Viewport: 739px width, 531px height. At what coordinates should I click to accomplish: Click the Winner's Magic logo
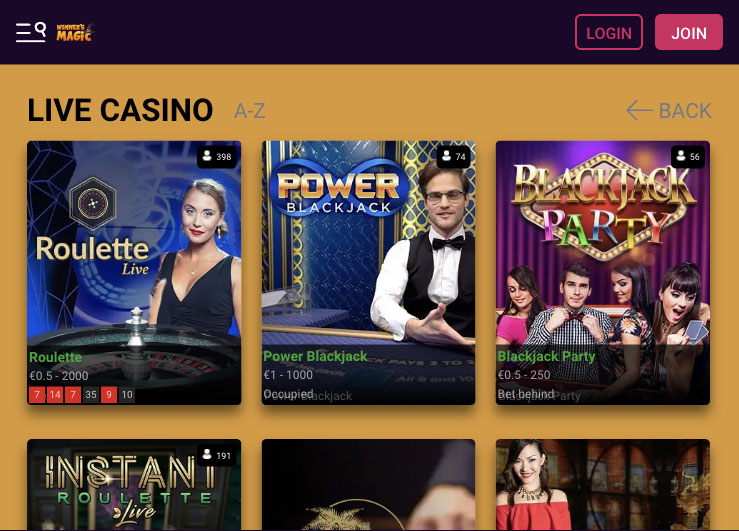coord(75,32)
